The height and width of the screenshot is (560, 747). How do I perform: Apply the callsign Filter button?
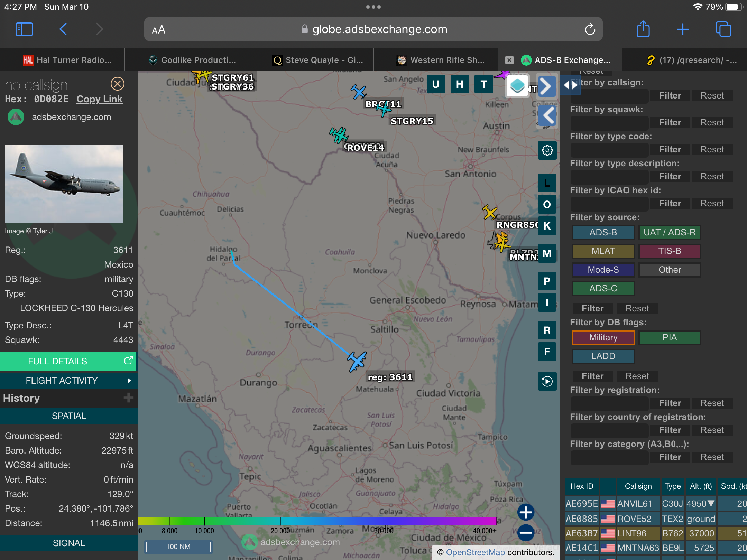(670, 96)
